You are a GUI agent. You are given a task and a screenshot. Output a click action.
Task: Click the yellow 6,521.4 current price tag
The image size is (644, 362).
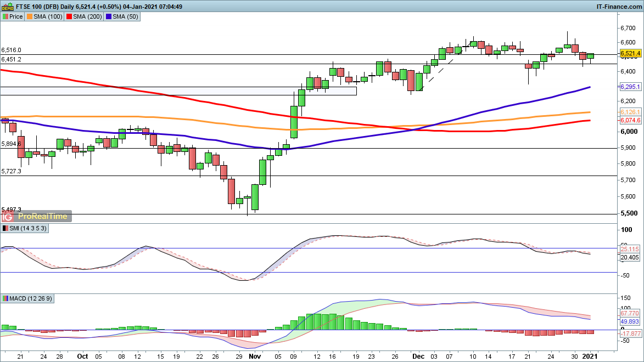click(631, 53)
